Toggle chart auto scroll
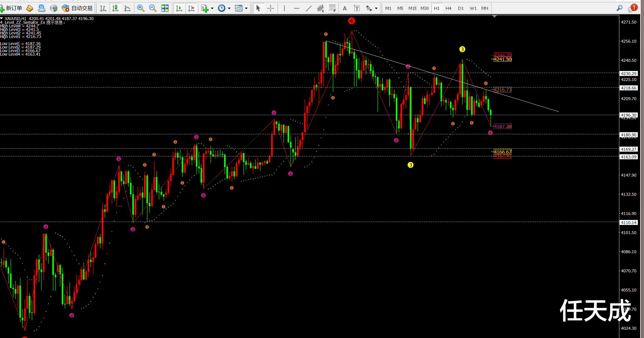644x338 pixels. pos(179,8)
